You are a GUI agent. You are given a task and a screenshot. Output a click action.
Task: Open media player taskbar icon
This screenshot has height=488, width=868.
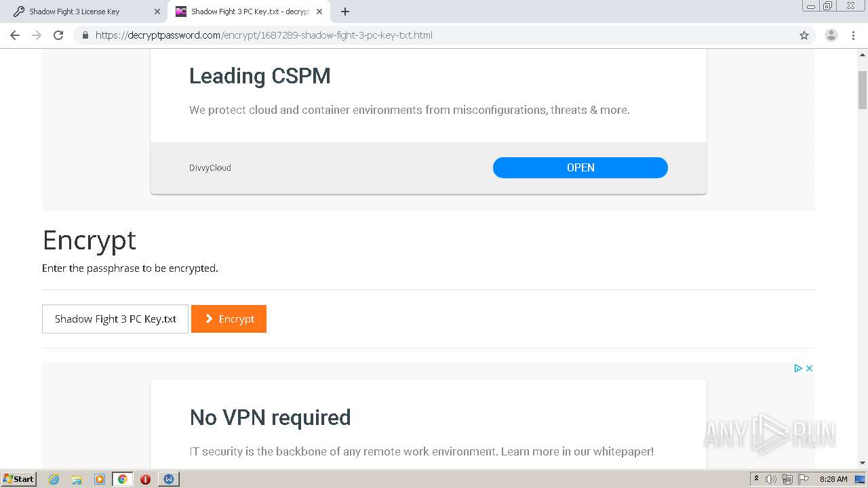pyautogui.click(x=100, y=479)
